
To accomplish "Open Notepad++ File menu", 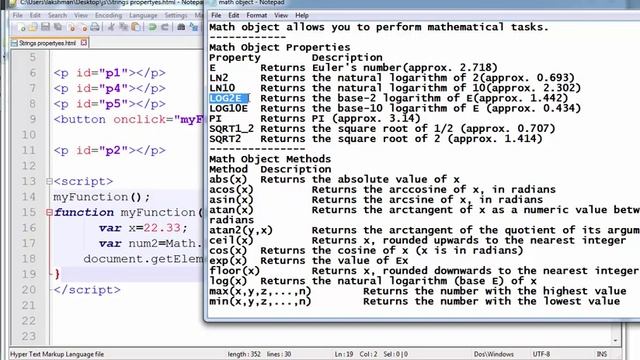I will (x=18, y=16).
